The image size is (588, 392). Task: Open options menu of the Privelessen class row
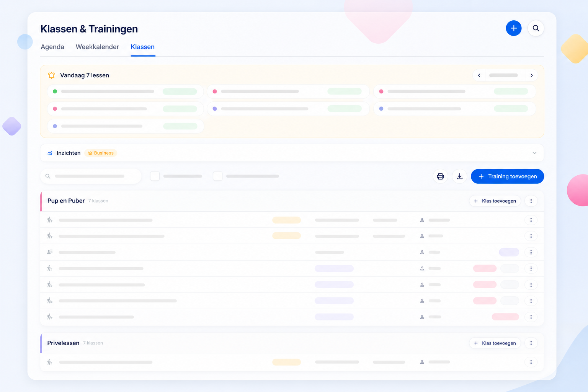[531, 362]
